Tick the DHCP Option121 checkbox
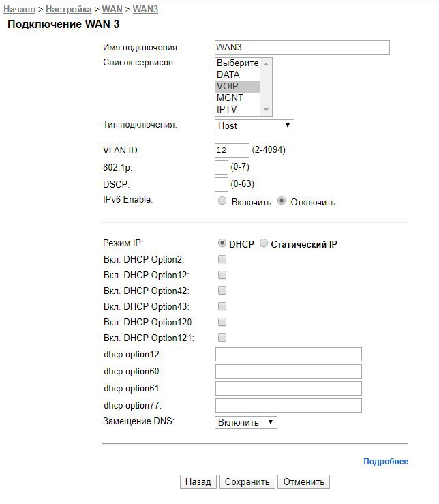This screenshot has height=504, width=439. 222,338
